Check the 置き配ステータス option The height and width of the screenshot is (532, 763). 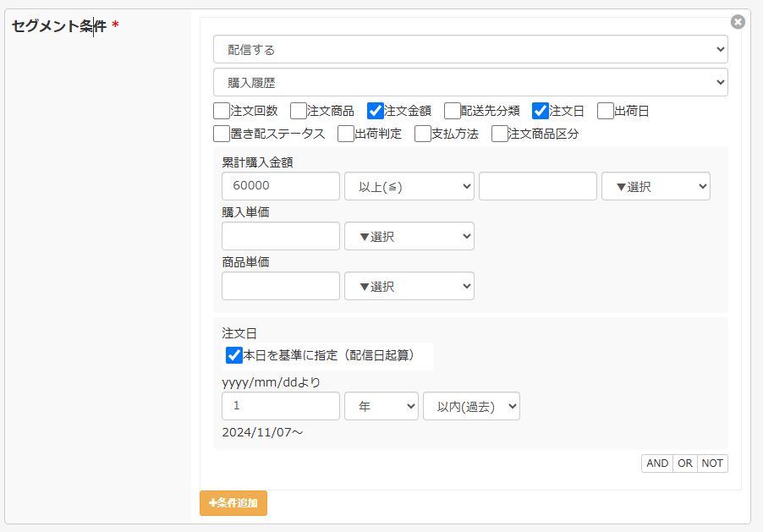click(222, 134)
